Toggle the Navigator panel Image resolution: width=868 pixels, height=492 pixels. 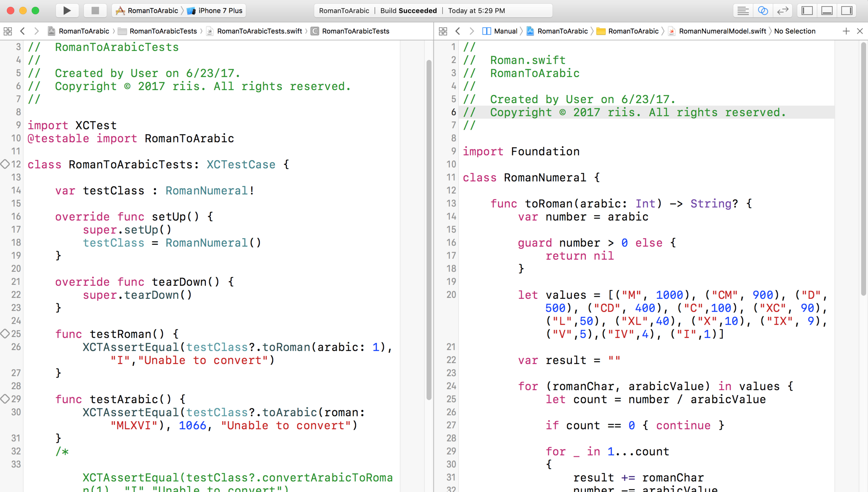pos(807,11)
